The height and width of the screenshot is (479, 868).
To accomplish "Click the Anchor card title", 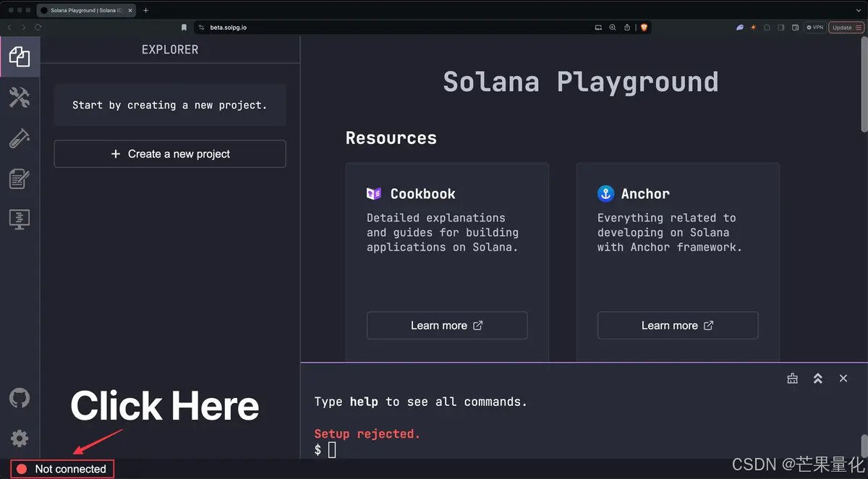I will point(645,194).
